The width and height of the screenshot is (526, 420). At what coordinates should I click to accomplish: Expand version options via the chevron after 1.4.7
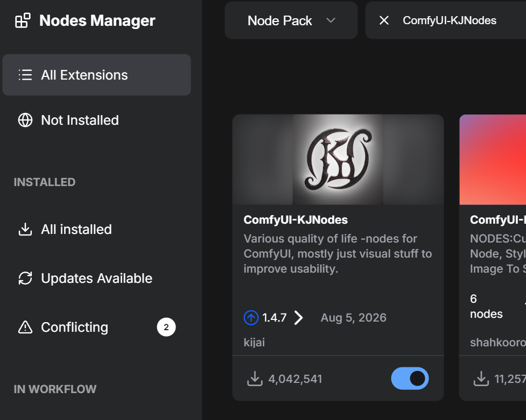[x=298, y=317]
